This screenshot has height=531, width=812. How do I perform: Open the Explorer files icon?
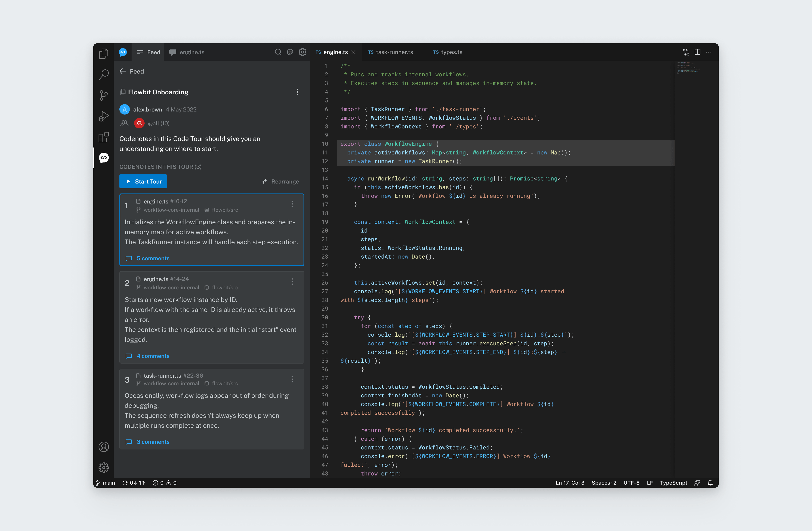tap(104, 54)
